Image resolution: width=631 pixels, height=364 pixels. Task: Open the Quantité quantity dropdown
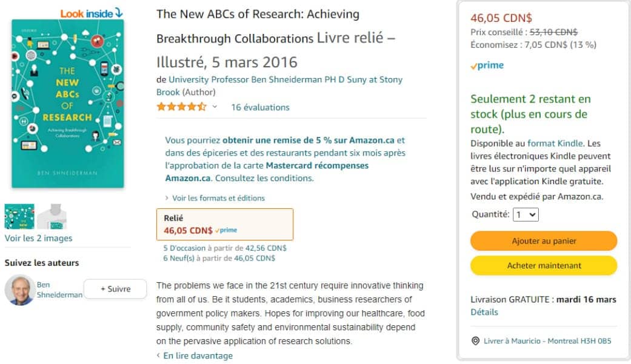525,215
